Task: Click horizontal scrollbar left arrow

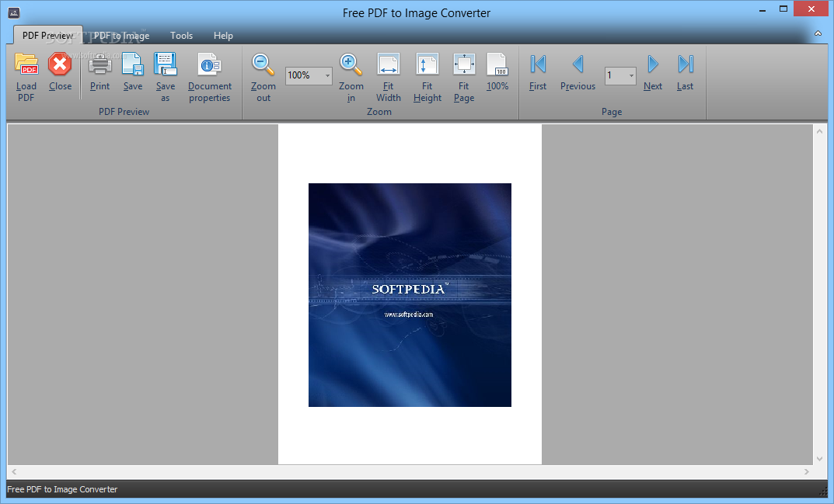Action: (x=14, y=471)
